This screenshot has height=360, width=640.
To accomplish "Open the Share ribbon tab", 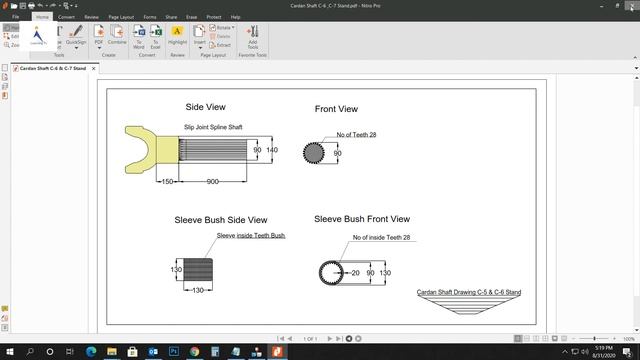I will click(171, 17).
